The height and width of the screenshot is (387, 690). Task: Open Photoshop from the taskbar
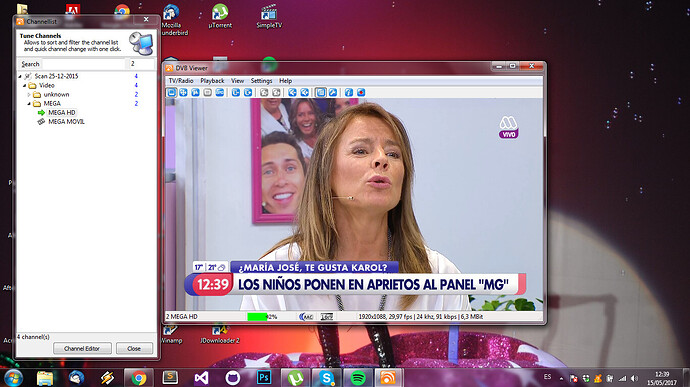[264, 378]
